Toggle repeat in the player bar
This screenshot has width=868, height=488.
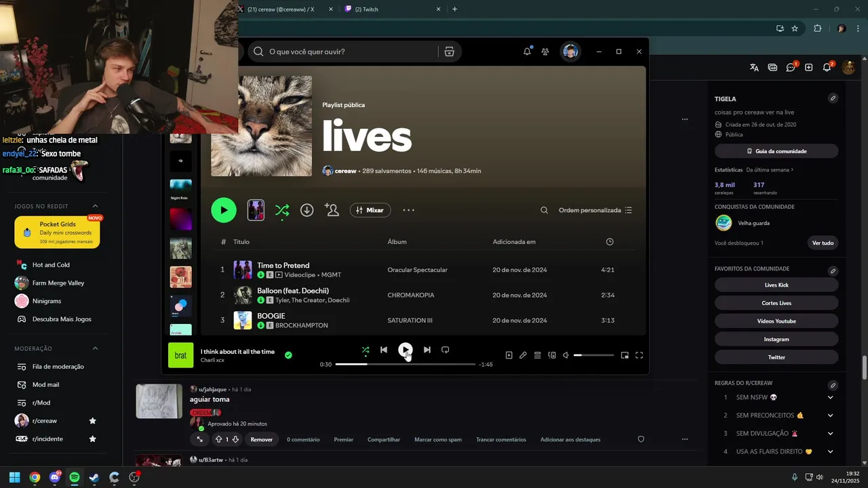tap(446, 350)
